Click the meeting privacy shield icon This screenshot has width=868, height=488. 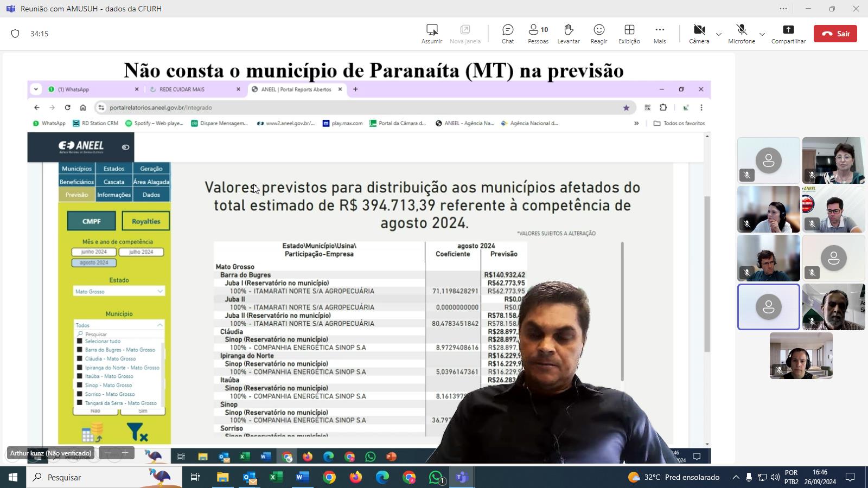pyautogui.click(x=15, y=34)
